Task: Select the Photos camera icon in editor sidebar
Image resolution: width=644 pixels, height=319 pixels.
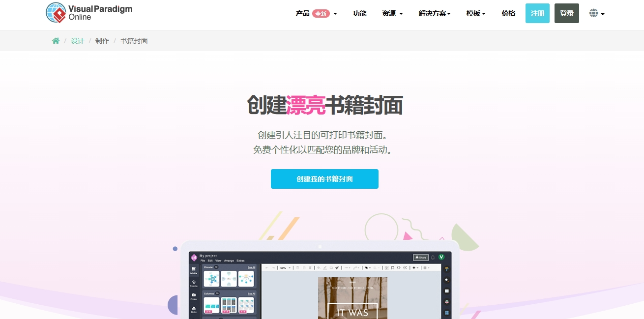Action: pyautogui.click(x=194, y=296)
